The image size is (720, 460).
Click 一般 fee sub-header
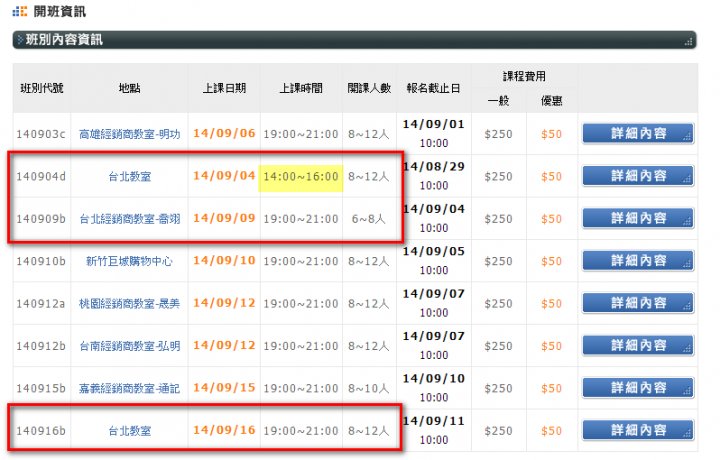click(x=498, y=101)
